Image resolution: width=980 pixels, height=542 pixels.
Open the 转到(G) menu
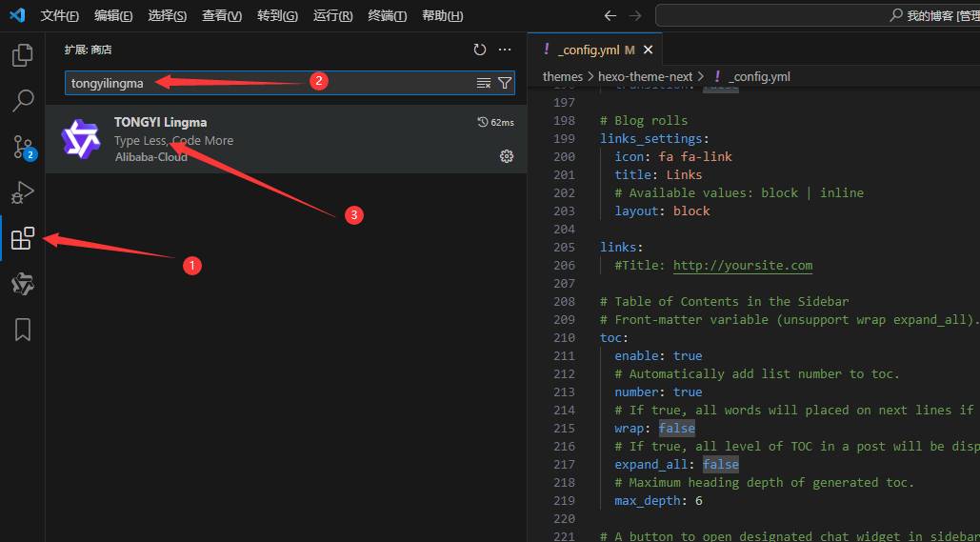tap(277, 15)
